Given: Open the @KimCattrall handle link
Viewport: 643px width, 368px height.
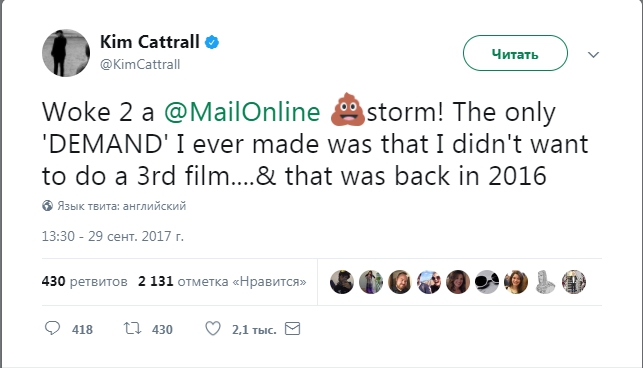Looking at the screenshot, I should pos(140,64).
